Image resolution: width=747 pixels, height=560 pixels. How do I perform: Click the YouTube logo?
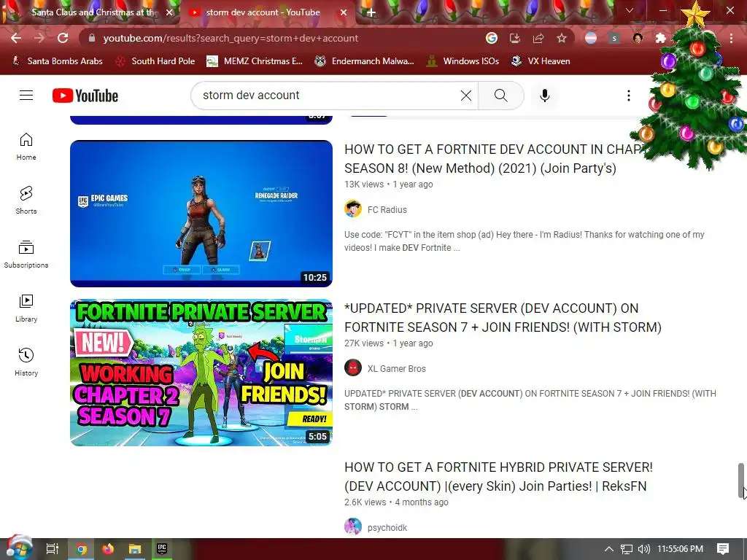(x=85, y=96)
